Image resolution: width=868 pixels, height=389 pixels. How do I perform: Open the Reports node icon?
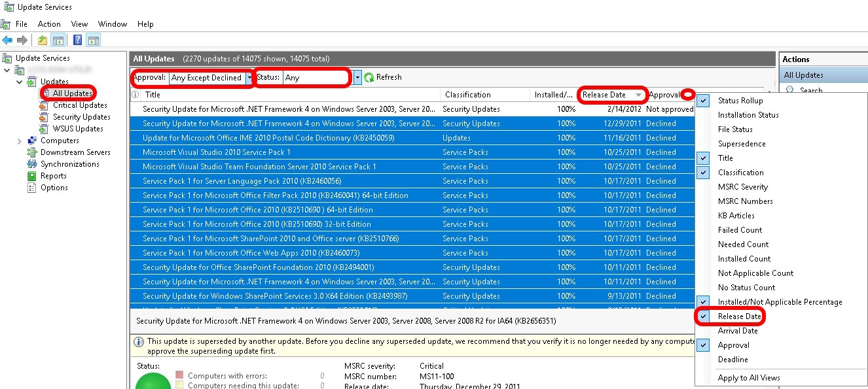(33, 176)
